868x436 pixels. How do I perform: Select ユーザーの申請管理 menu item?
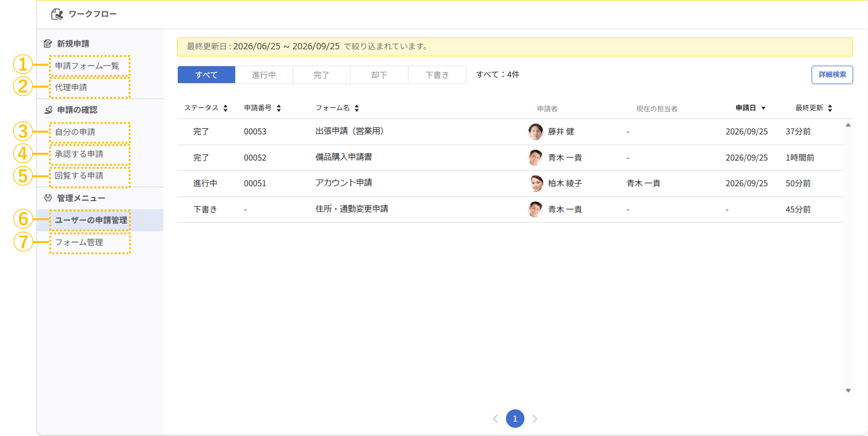tap(100, 220)
